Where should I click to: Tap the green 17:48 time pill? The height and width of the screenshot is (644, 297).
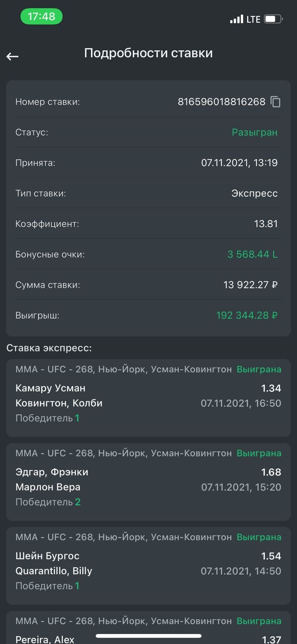(x=41, y=17)
